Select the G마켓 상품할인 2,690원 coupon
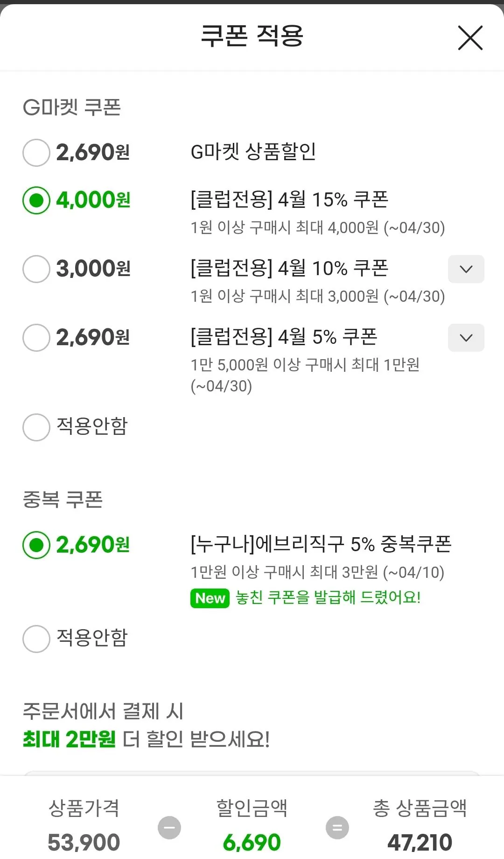The image size is (504, 859). click(x=36, y=153)
